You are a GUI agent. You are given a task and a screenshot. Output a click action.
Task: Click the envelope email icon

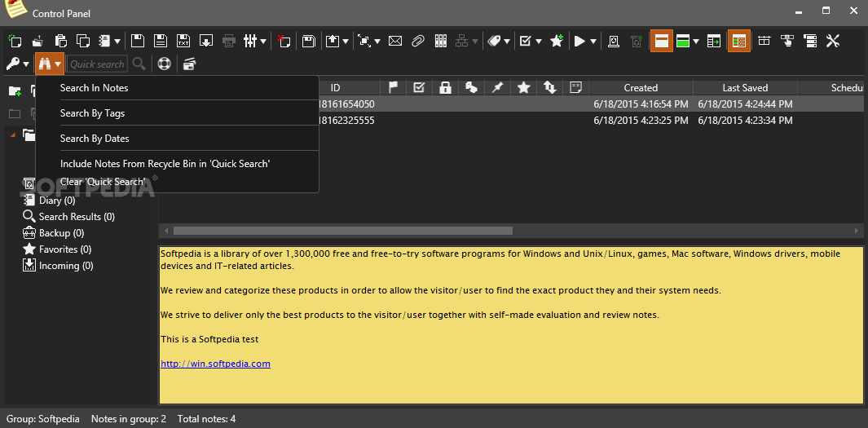(x=395, y=41)
